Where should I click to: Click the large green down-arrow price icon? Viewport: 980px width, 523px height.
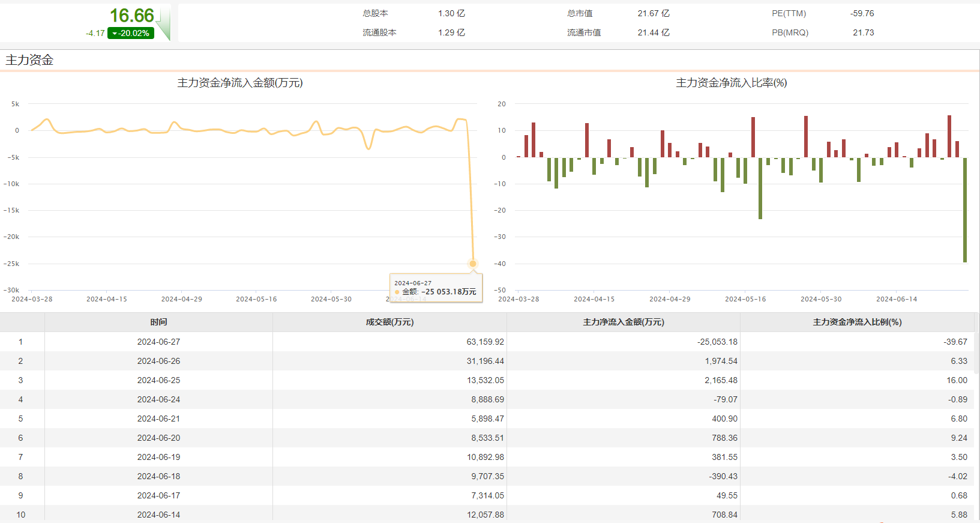[163, 24]
